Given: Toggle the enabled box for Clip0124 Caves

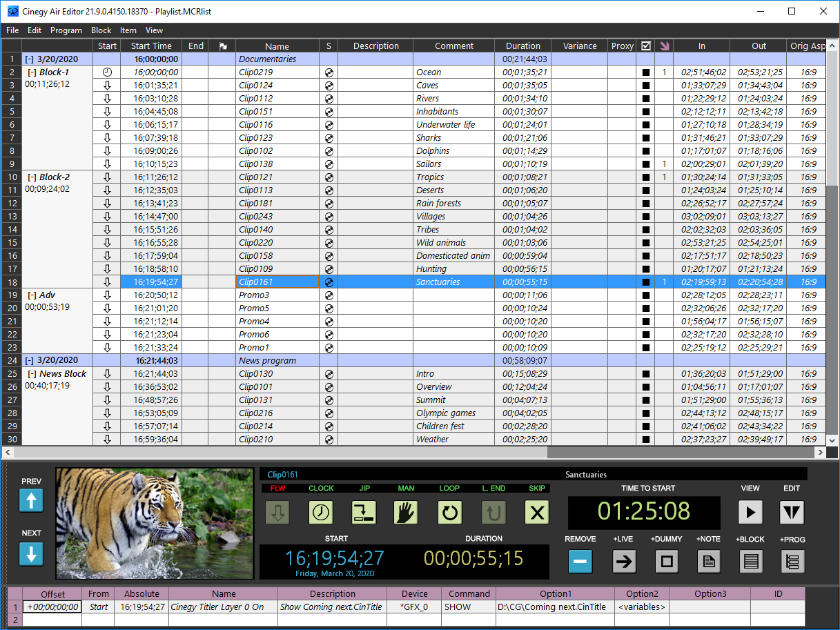Looking at the screenshot, I should 646,86.
